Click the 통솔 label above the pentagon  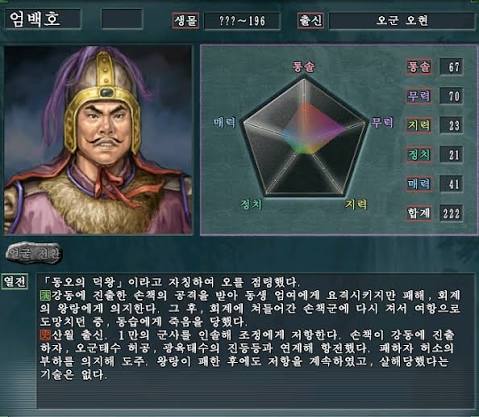click(304, 67)
